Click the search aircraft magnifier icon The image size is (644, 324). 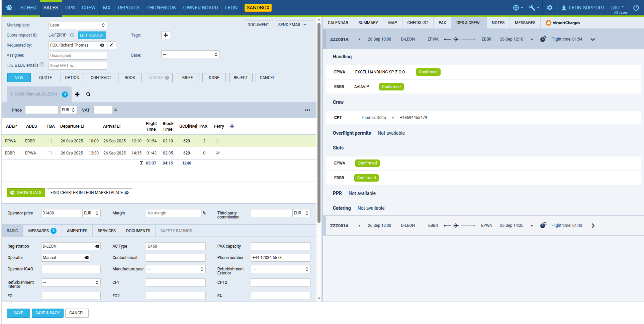[88, 94]
